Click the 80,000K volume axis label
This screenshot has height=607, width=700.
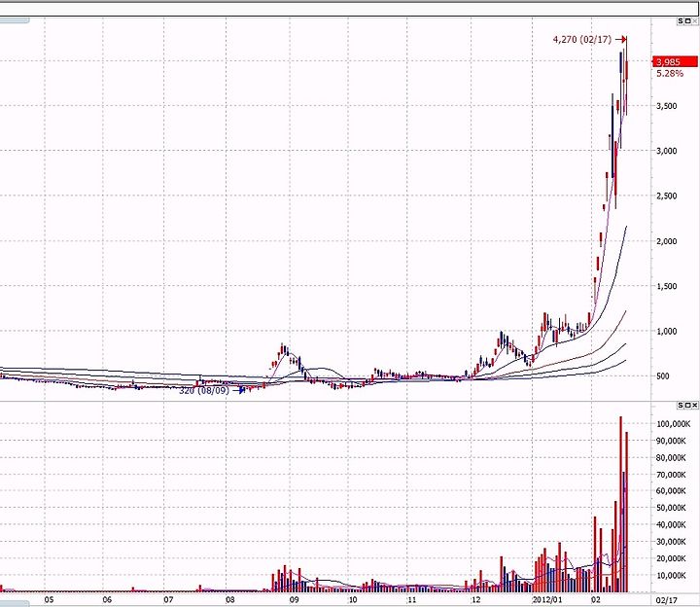(671, 458)
